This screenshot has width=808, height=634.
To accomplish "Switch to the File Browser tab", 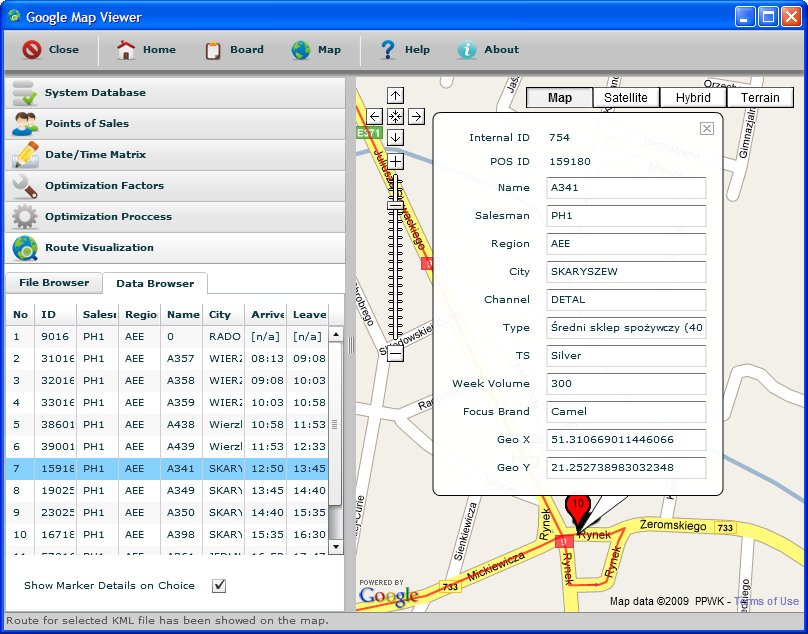I will [x=54, y=282].
